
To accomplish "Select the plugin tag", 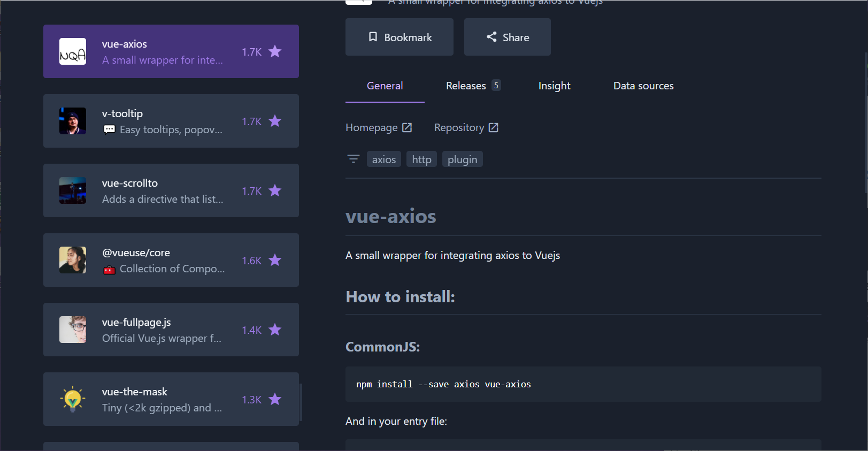I will 463,159.
